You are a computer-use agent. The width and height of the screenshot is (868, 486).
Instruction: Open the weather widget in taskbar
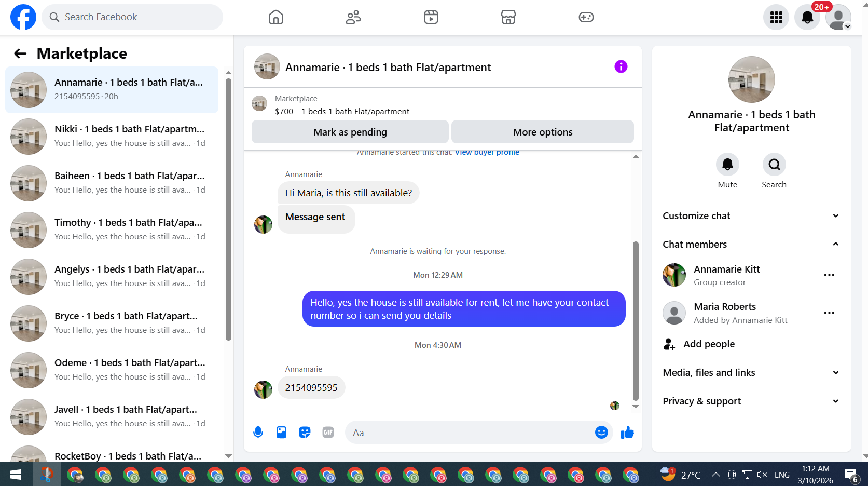pos(681,475)
